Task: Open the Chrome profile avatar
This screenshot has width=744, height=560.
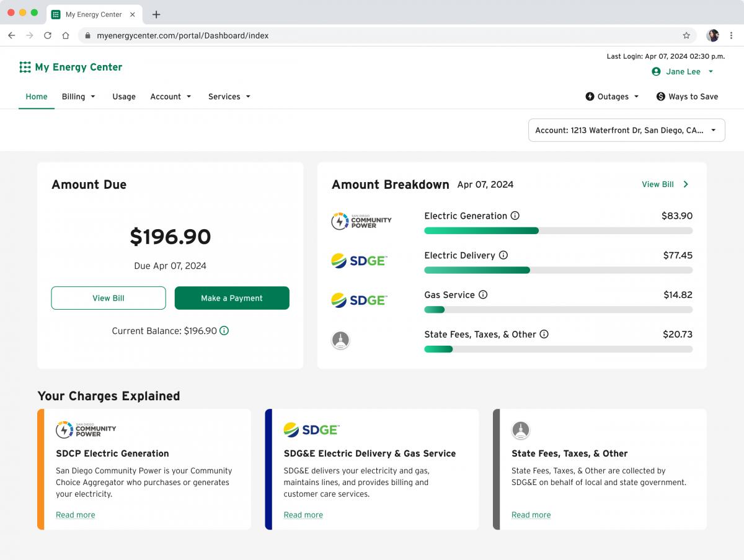Action: [713, 35]
